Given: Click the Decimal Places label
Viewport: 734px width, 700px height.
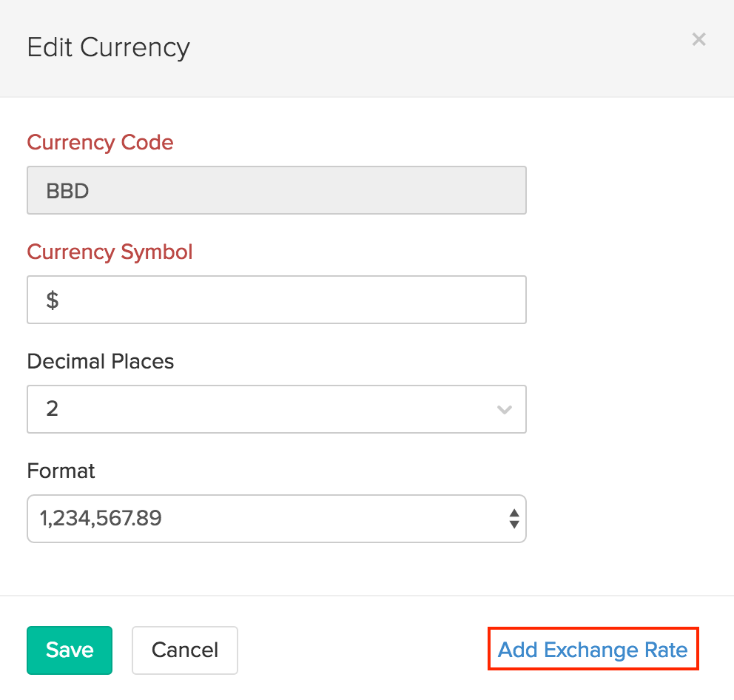Looking at the screenshot, I should tap(101, 361).
